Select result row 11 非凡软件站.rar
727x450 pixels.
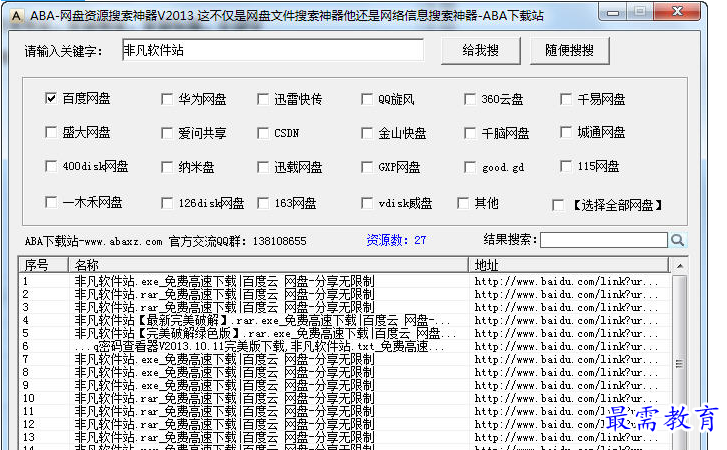click(344, 411)
